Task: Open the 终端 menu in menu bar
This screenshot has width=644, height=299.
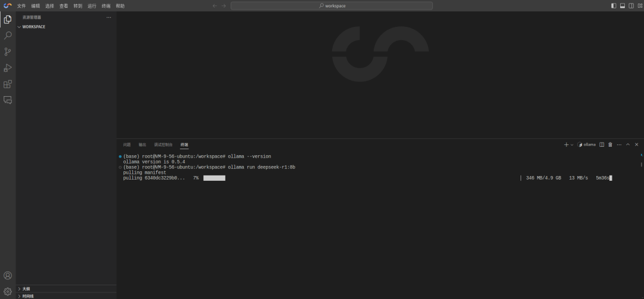Action: click(x=106, y=6)
